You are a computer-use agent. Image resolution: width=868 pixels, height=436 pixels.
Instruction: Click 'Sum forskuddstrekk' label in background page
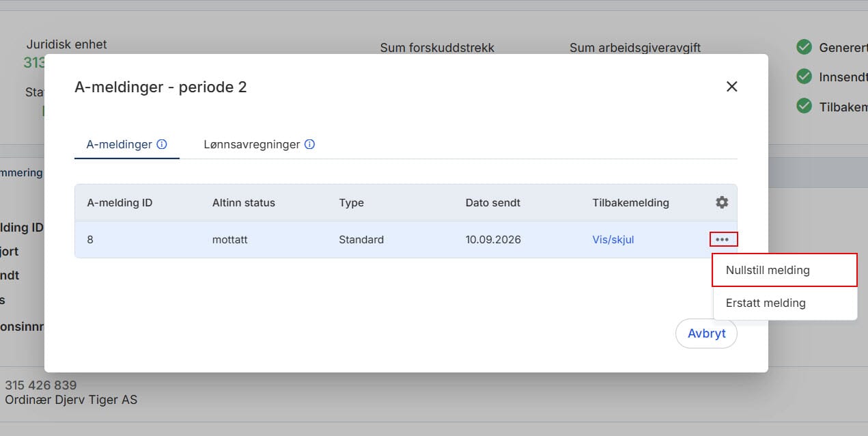(437, 48)
